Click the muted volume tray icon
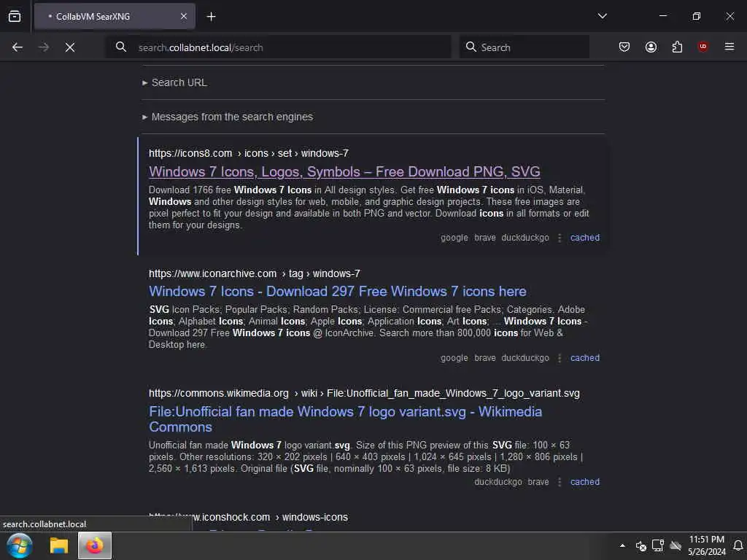 tap(641, 545)
